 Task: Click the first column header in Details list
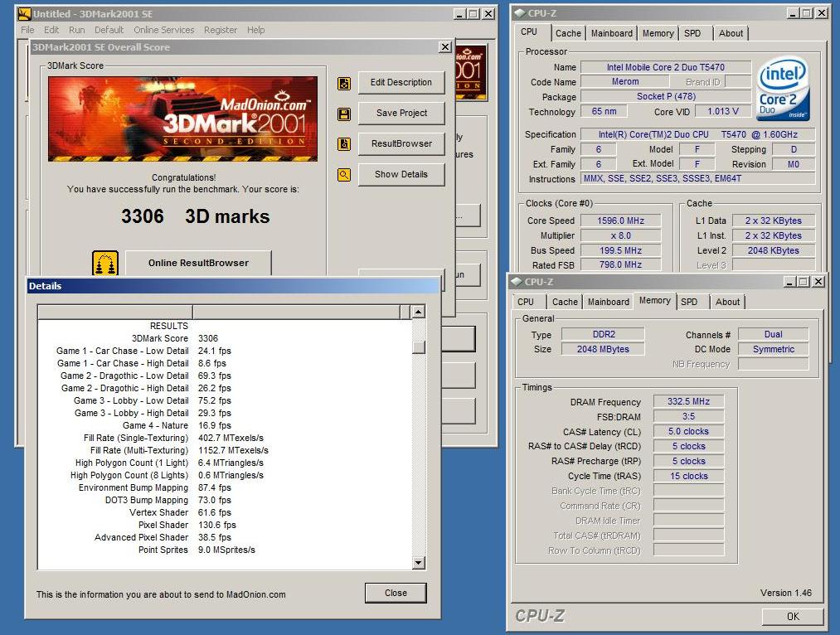[115, 313]
